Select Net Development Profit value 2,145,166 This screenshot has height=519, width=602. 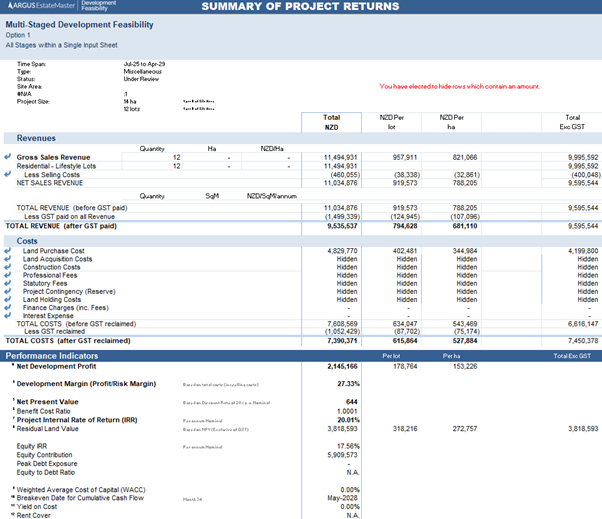[x=342, y=367]
